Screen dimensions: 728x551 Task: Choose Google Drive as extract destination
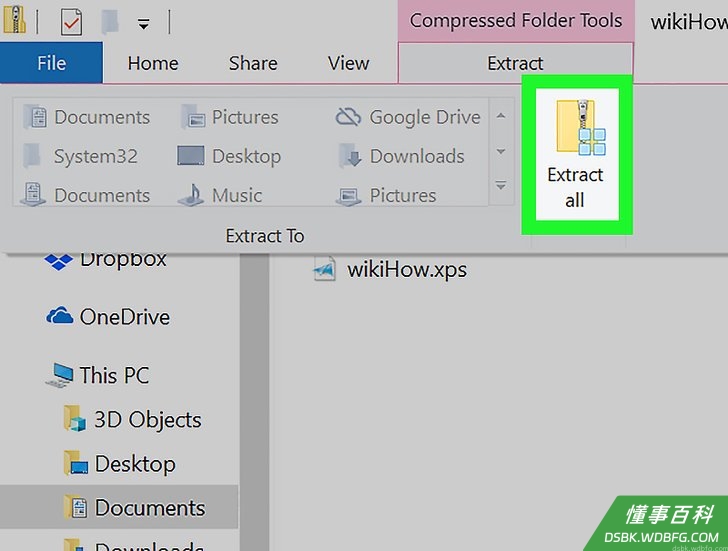point(409,117)
